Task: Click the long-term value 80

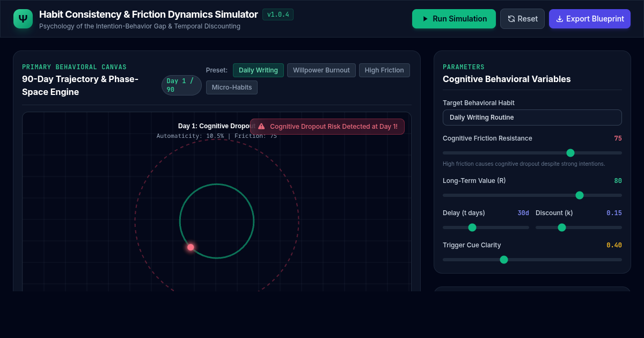Action: pos(618,181)
